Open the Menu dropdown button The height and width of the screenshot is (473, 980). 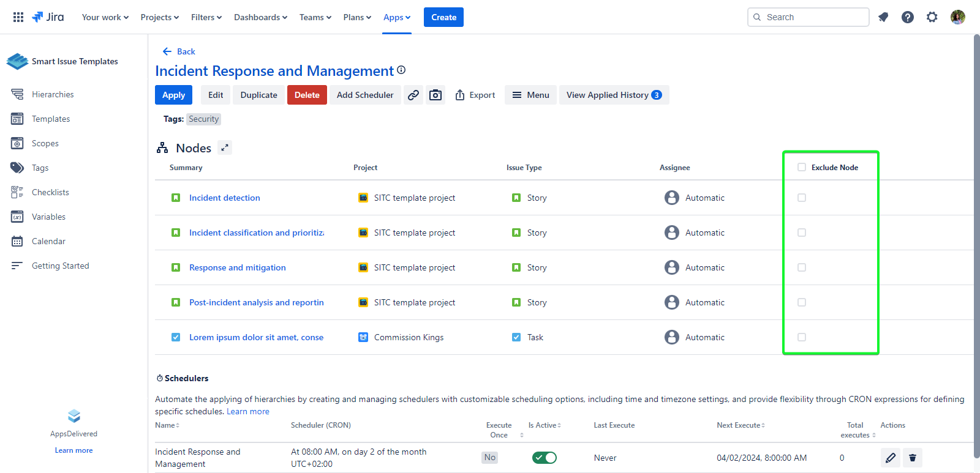tap(530, 95)
